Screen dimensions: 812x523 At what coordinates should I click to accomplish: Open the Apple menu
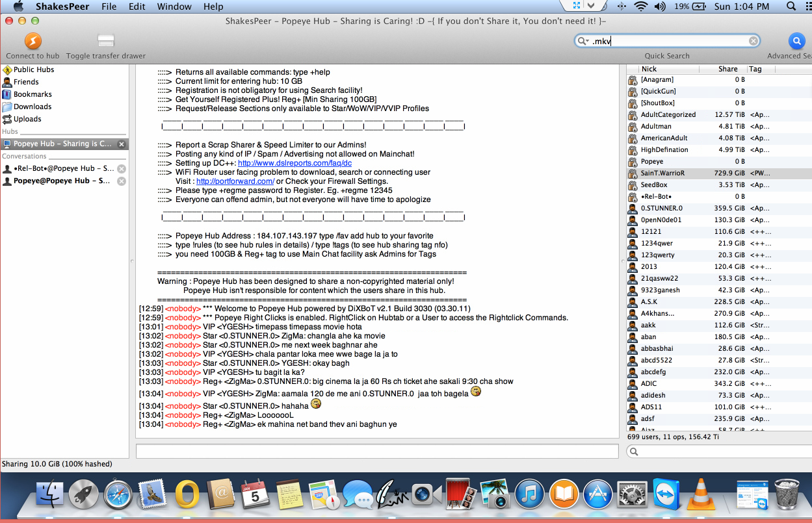click(18, 6)
